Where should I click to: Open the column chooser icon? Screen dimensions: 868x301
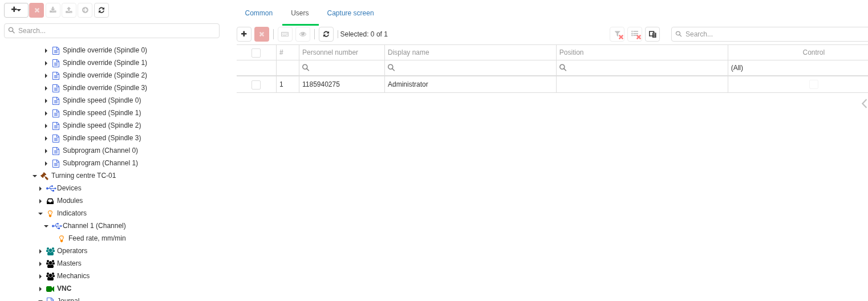pos(652,34)
